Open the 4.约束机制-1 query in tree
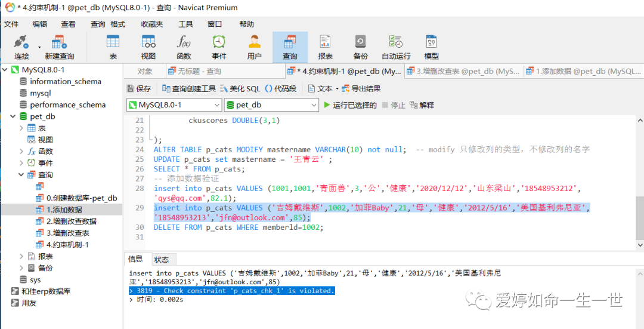The image size is (644, 329). pos(67,244)
